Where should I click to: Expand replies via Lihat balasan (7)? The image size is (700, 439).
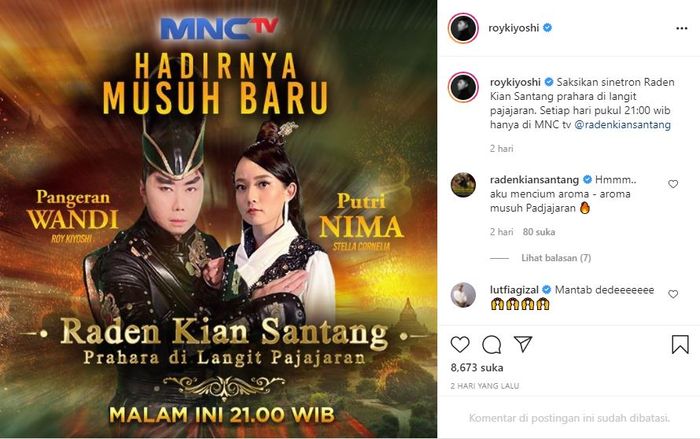(556, 258)
